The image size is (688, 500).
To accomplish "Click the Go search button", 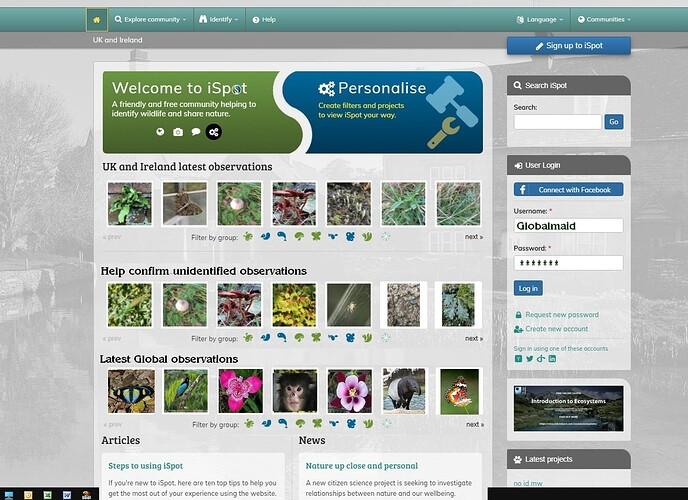I will (x=613, y=122).
